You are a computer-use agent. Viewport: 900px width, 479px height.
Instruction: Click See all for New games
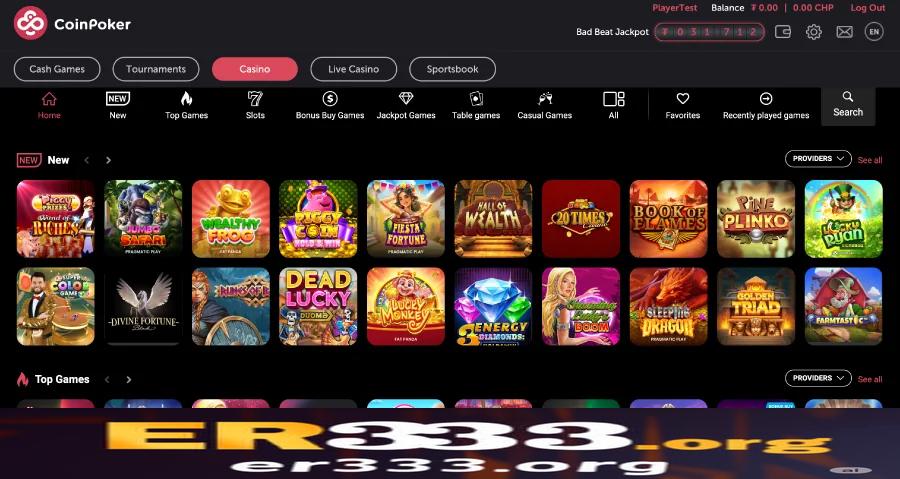coord(870,160)
